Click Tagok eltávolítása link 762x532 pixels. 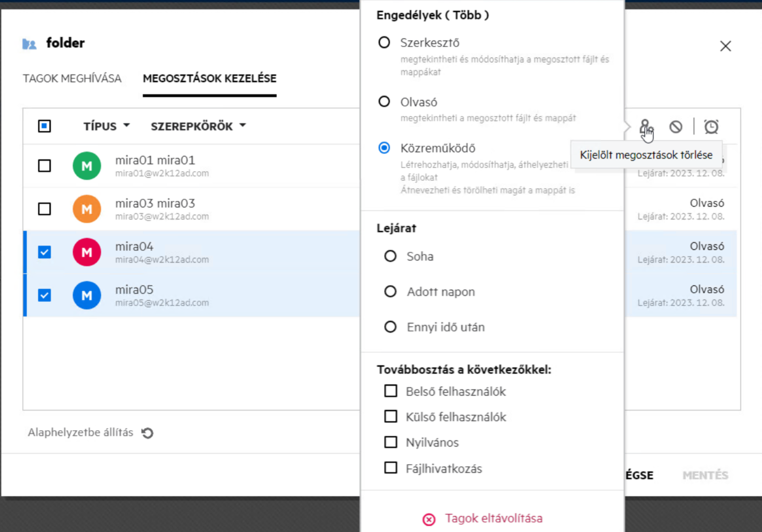point(494,518)
